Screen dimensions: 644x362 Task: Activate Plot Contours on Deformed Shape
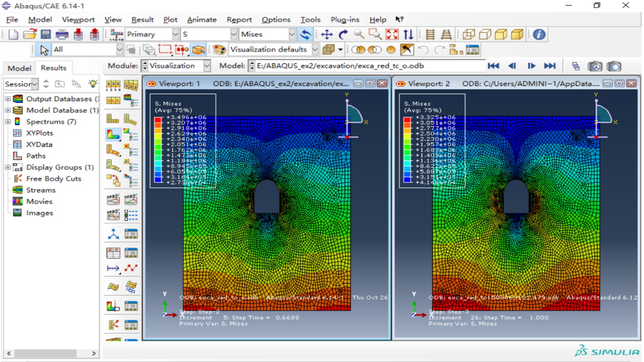point(113,134)
